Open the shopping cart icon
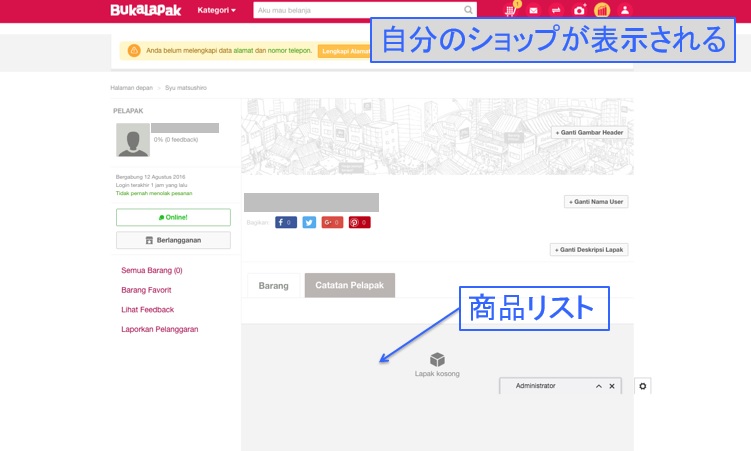This screenshot has height=451, width=751. click(511, 10)
